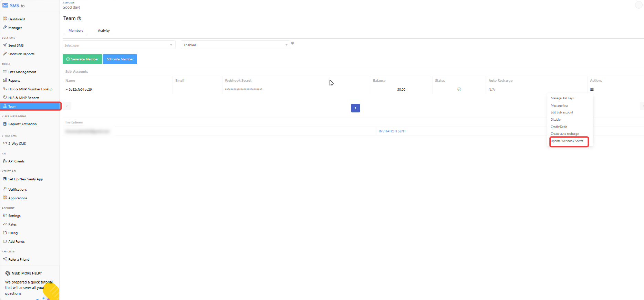644x300 pixels.
Task: Go to Send SMS page
Action: click(16, 46)
